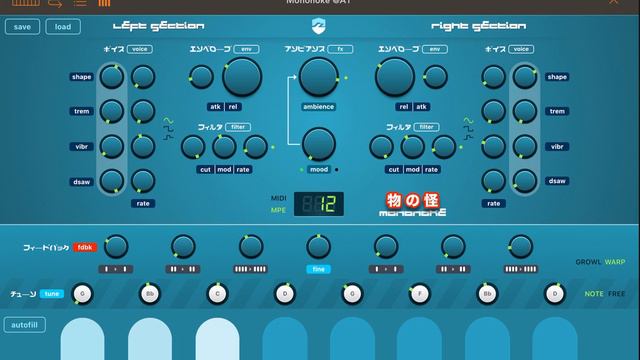Click the mood knob

319,144
